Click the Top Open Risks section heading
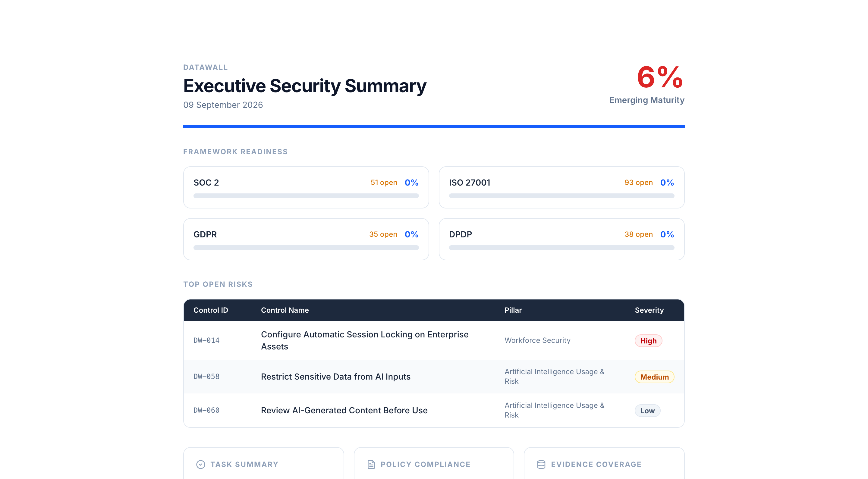 (x=218, y=284)
